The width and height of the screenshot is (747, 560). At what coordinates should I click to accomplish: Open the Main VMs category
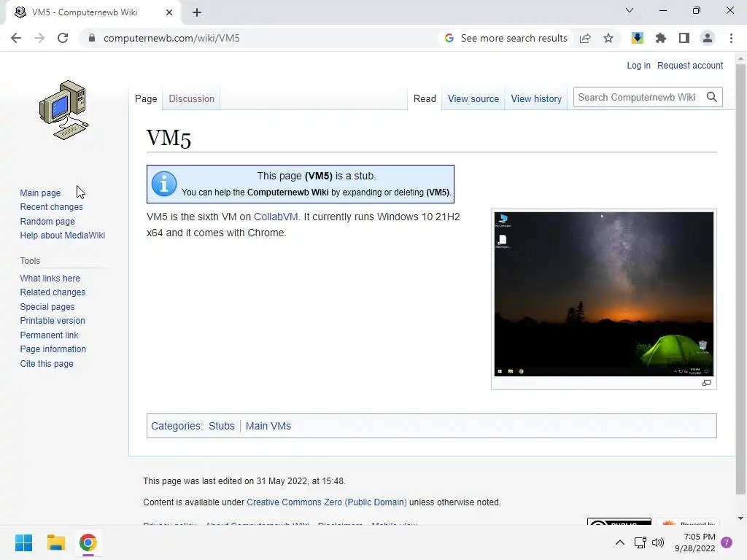(x=268, y=426)
